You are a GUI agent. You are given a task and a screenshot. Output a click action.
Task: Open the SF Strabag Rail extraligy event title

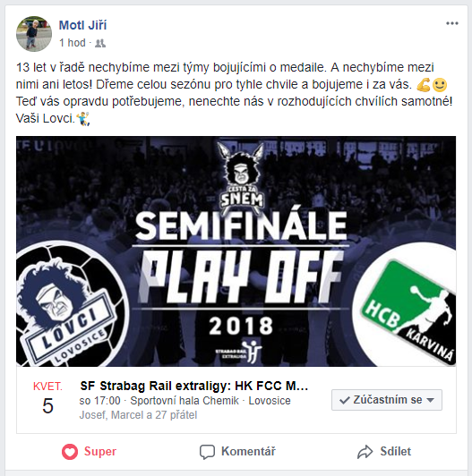194,386
